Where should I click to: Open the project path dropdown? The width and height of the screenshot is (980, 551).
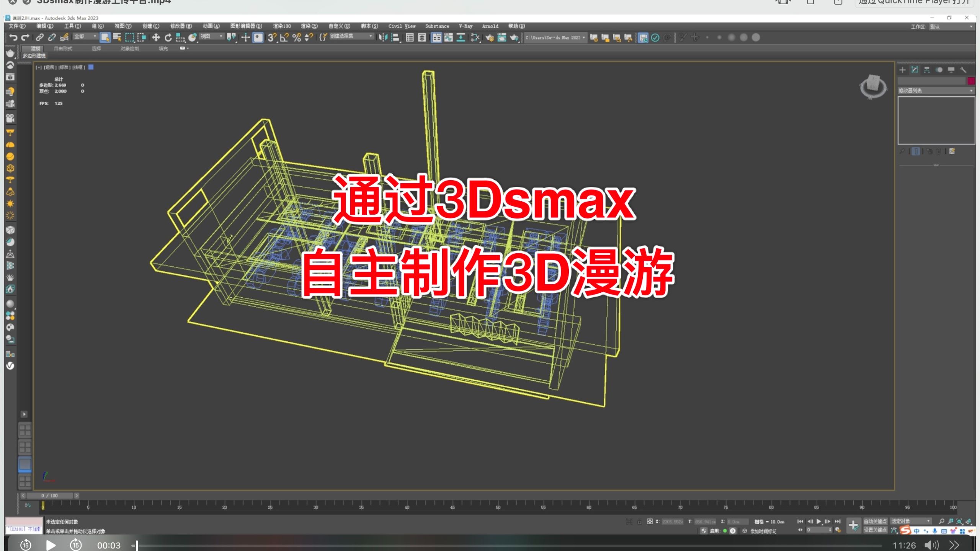(555, 37)
